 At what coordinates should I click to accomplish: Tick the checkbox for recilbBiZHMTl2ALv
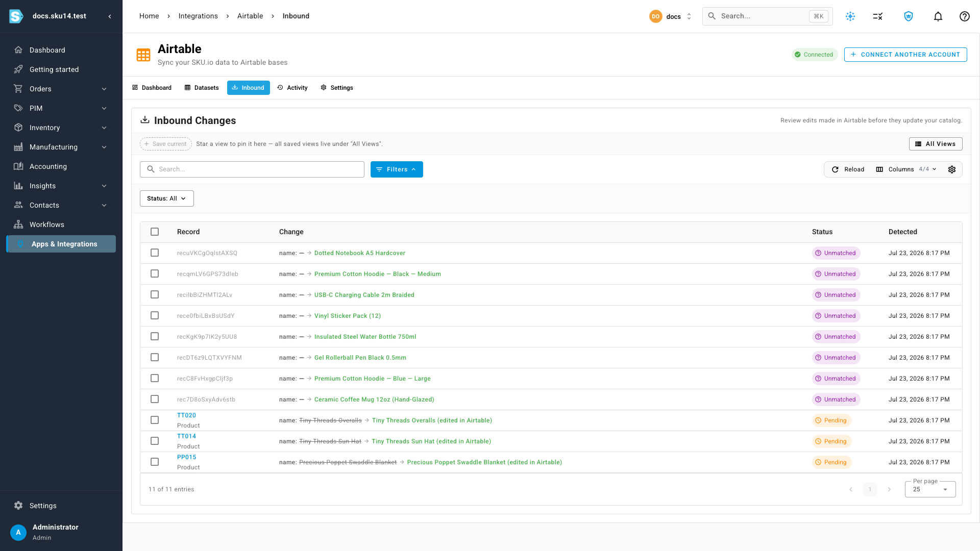(x=155, y=294)
